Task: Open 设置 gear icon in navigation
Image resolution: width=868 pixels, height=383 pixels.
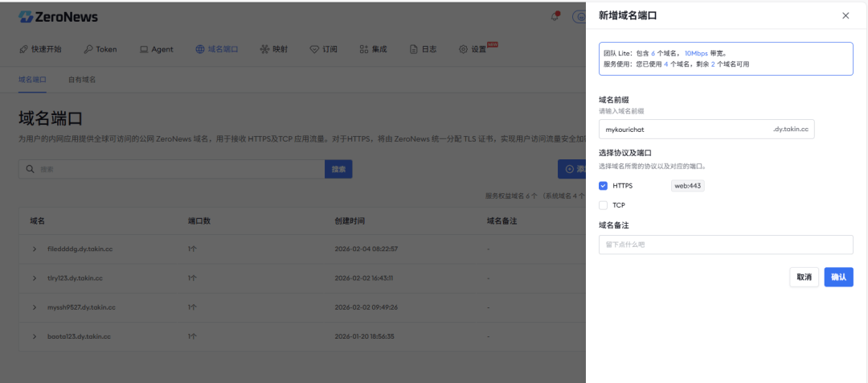Action: pyautogui.click(x=463, y=49)
